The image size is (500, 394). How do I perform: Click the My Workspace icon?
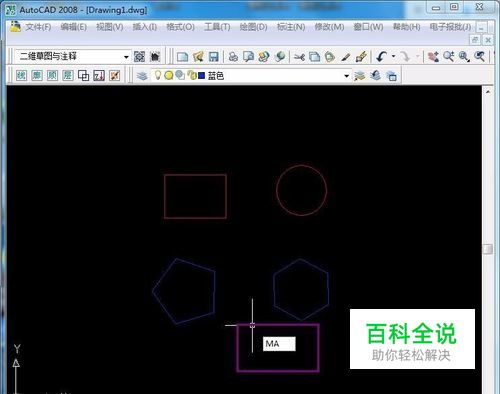click(x=155, y=57)
